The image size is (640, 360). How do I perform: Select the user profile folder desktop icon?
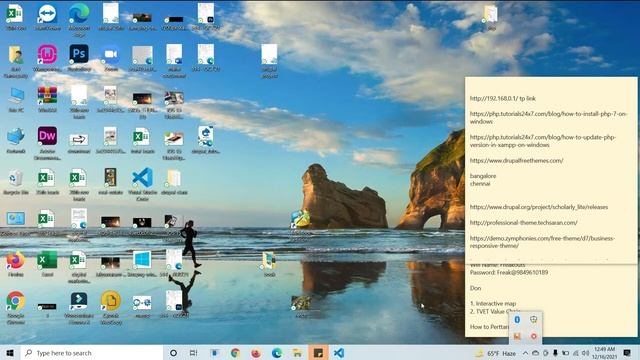(x=16, y=61)
